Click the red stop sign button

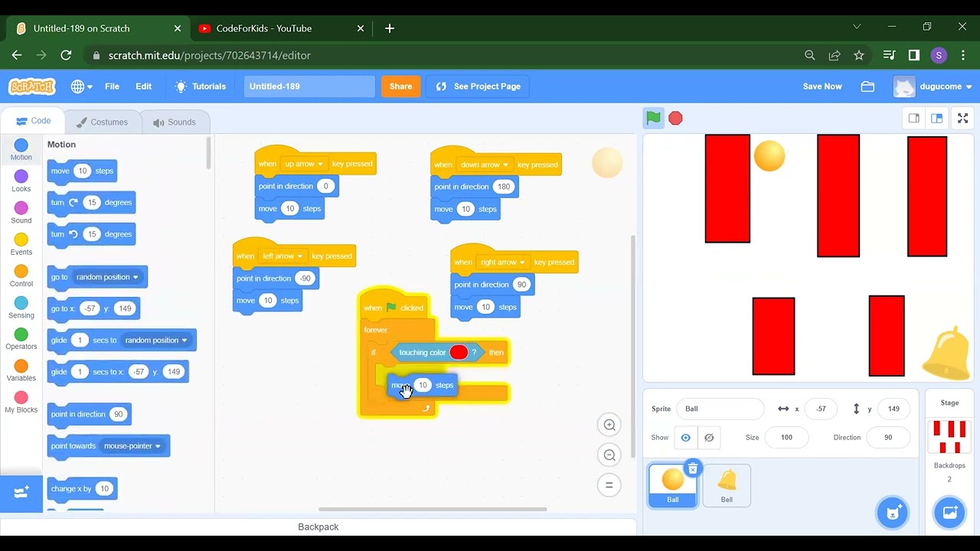675,118
